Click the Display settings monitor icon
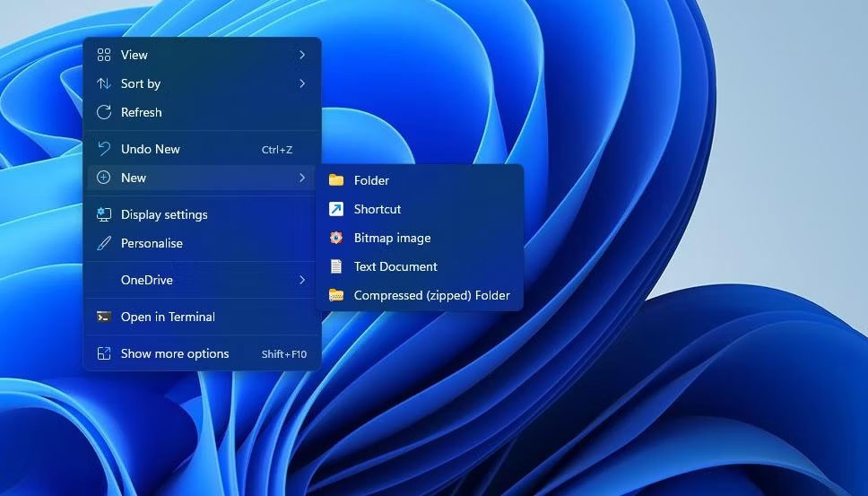868x496 pixels. pos(104,214)
